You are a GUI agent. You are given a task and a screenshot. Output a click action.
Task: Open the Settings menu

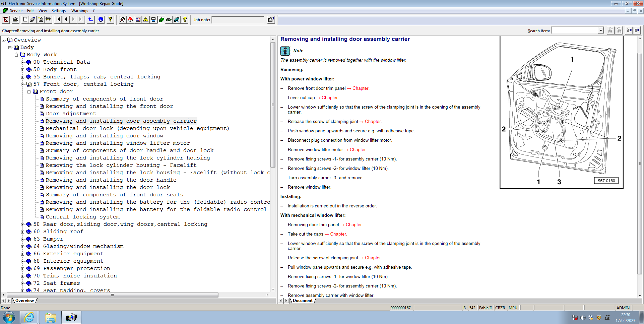[x=58, y=11]
